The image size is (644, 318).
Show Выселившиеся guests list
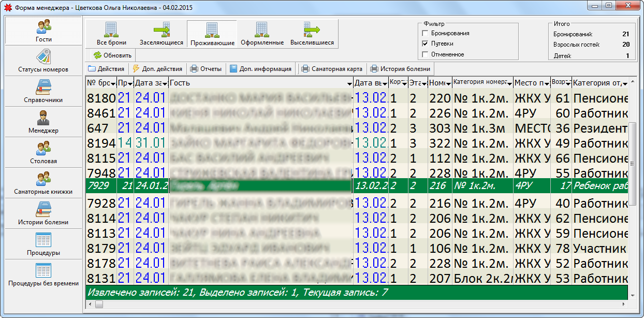point(312,34)
